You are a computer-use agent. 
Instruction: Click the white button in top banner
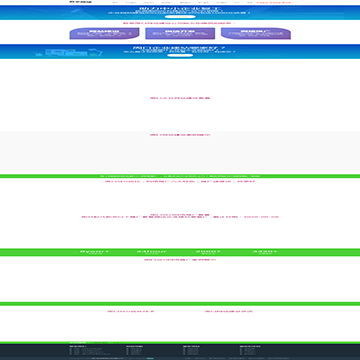tap(180, 16)
